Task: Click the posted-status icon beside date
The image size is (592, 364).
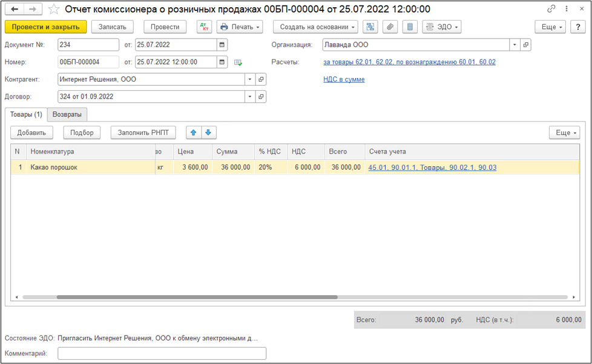Action: click(238, 62)
